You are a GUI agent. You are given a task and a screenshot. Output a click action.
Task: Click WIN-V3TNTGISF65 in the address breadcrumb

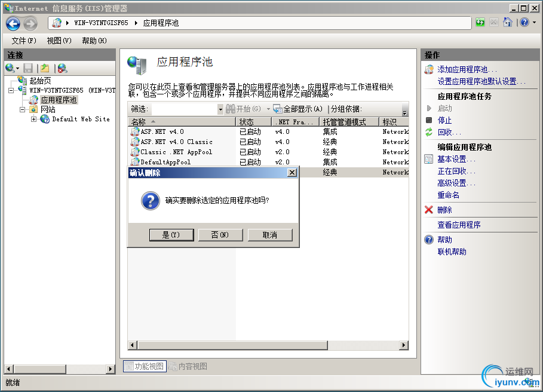click(101, 23)
